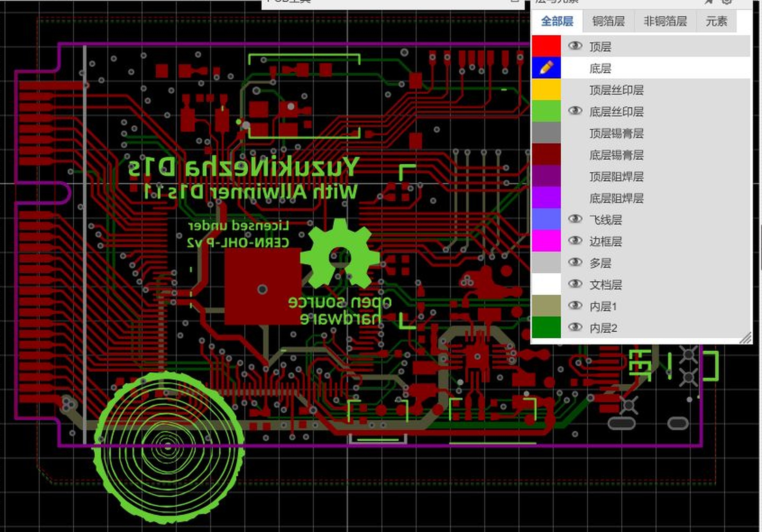762x532 pixels.
Task: Click the concentric-ring fingerprint silkscreen graphic
Action: [x=169, y=448]
